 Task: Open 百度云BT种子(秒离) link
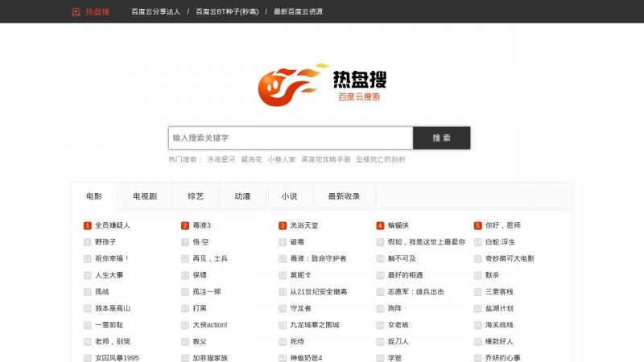coord(227,12)
